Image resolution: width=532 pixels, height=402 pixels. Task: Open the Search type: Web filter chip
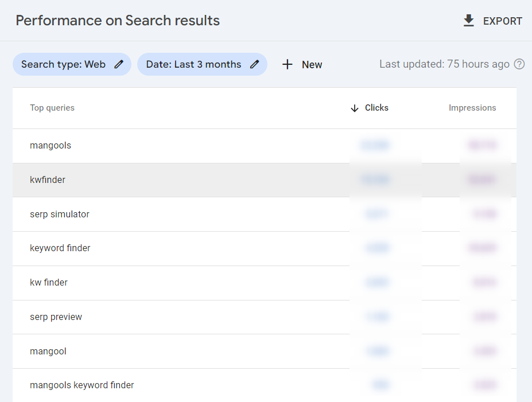(72, 64)
